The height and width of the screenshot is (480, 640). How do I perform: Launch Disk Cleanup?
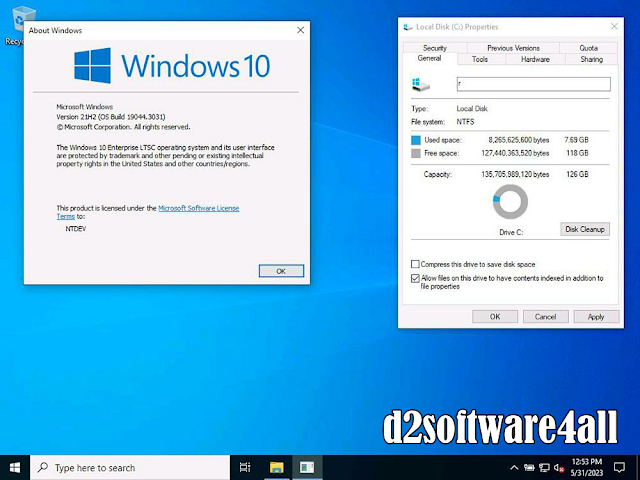click(585, 229)
